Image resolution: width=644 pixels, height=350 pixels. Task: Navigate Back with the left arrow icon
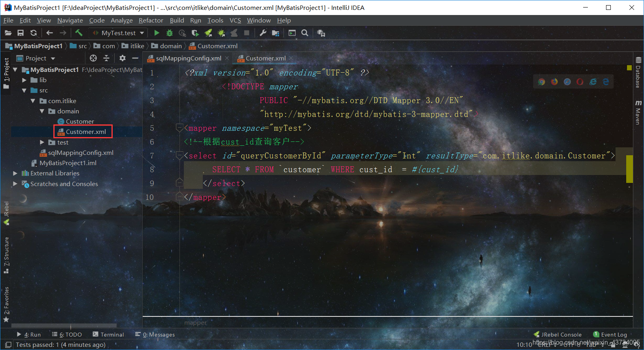[49, 33]
